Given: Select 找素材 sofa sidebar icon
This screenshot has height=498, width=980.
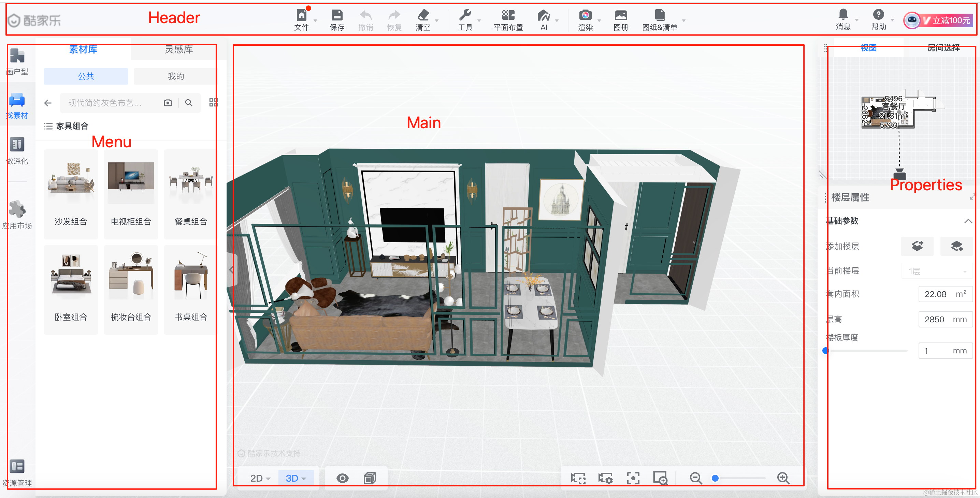Looking at the screenshot, I should pos(17,100).
